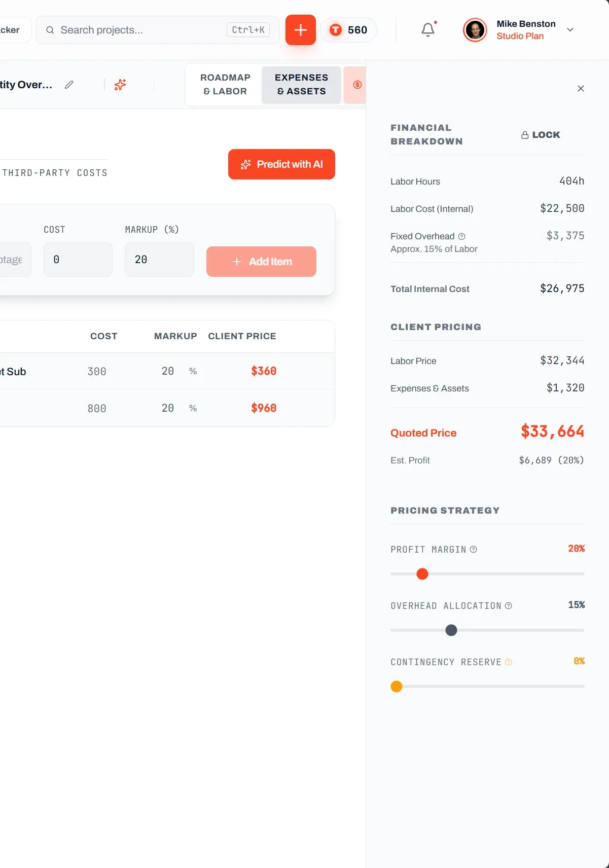Toggle the Lock button

[x=541, y=135]
